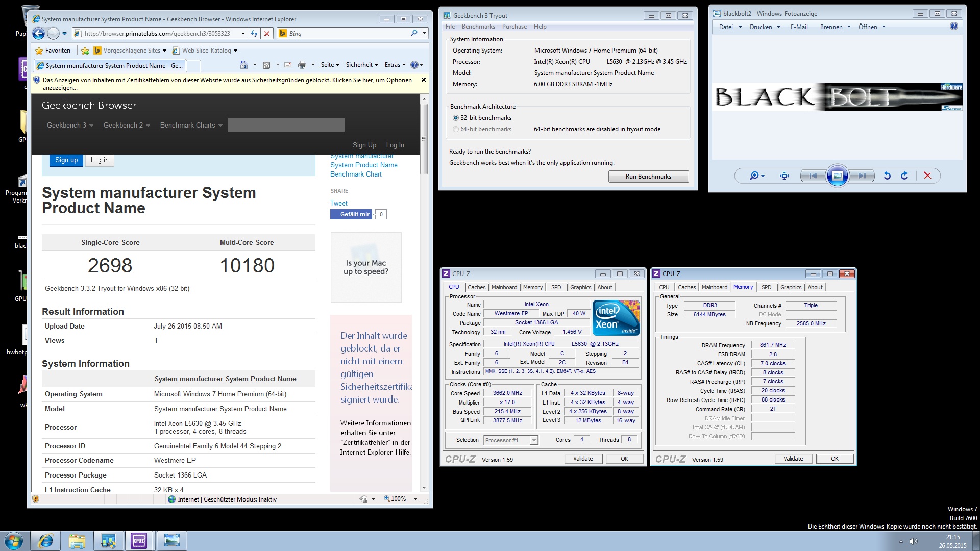
Task: Select 32-bit benchmarks radio button
Action: pos(456,118)
